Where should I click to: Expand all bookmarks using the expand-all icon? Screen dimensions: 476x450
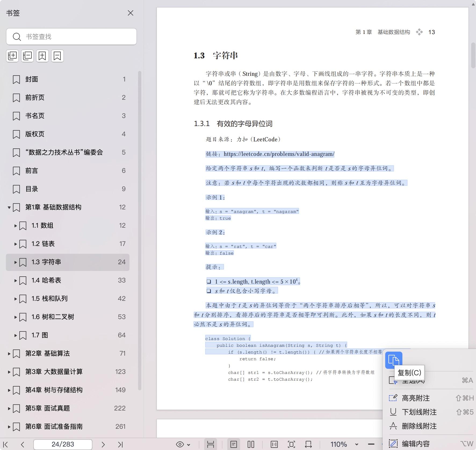point(12,56)
